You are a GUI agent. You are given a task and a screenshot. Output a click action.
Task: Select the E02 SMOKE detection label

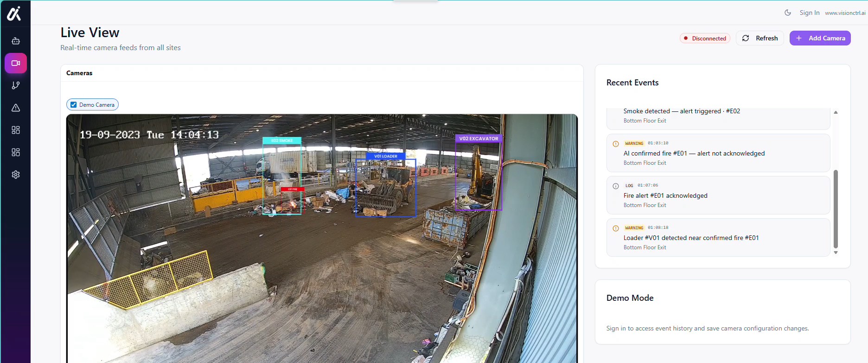pyautogui.click(x=282, y=140)
